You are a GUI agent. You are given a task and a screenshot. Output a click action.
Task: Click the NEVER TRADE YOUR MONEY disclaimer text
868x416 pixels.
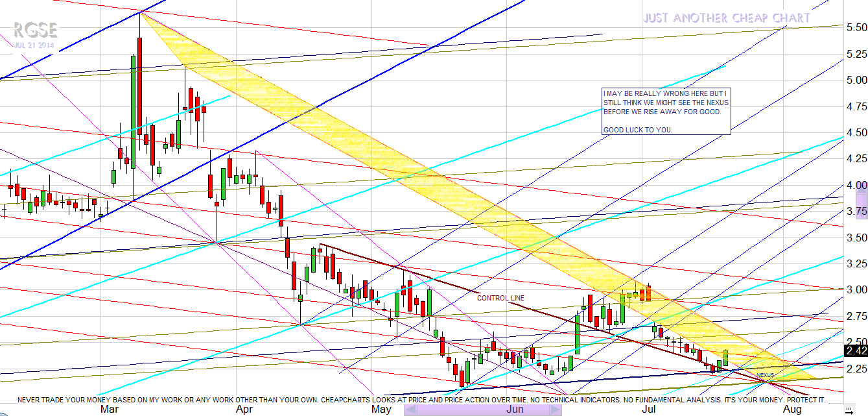(421, 400)
